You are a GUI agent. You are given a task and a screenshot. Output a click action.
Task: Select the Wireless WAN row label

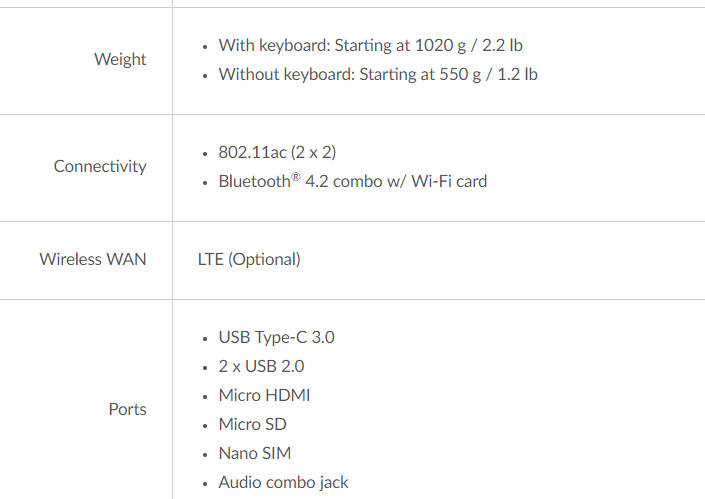click(93, 259)
